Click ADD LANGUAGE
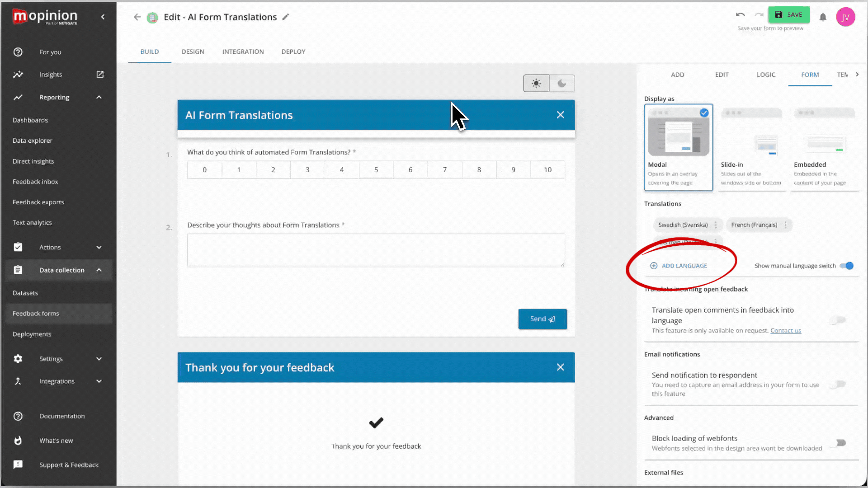The image size is (868, 488). tap(679, 266)
